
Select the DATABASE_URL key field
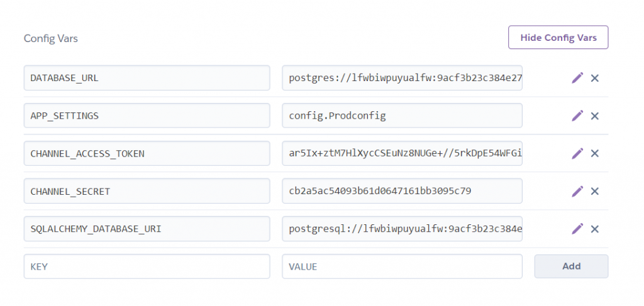point(147,77)
